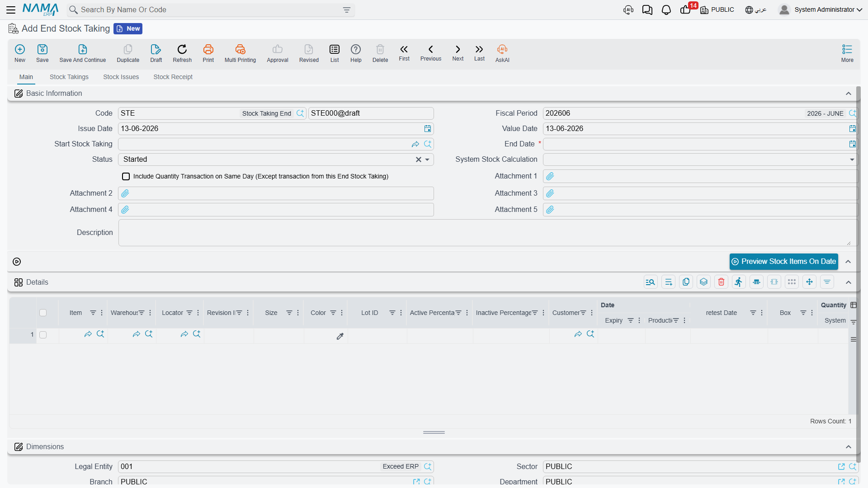Click the New status badge
The width and height of the screenshot is (868, 488).
click(x=128, y=28)
